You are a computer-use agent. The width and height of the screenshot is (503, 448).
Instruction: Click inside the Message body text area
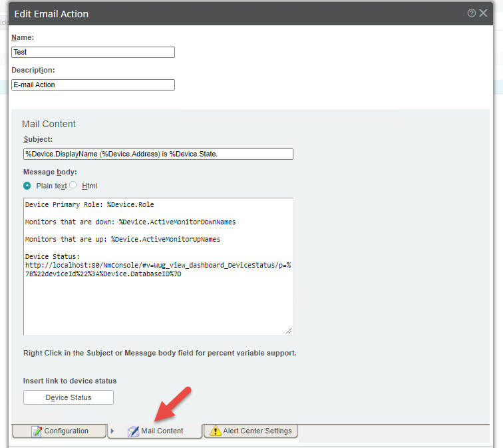[x=158, y=266]
